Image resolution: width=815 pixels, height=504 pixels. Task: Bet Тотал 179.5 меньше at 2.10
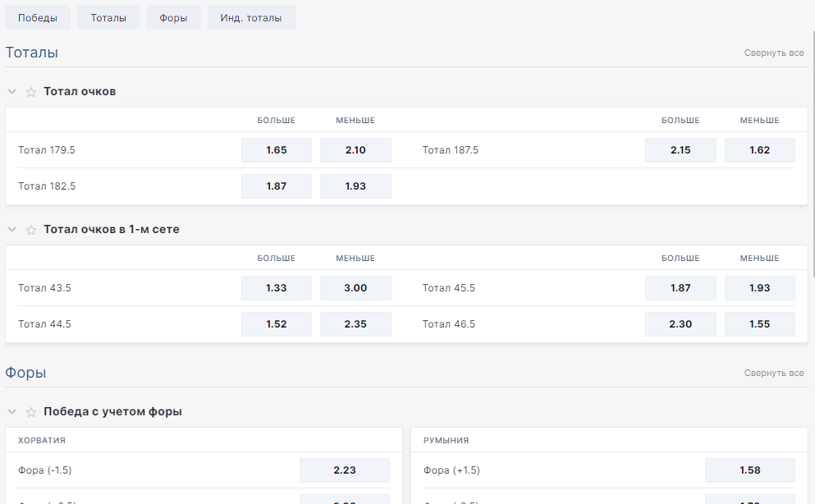click(355, 150)
